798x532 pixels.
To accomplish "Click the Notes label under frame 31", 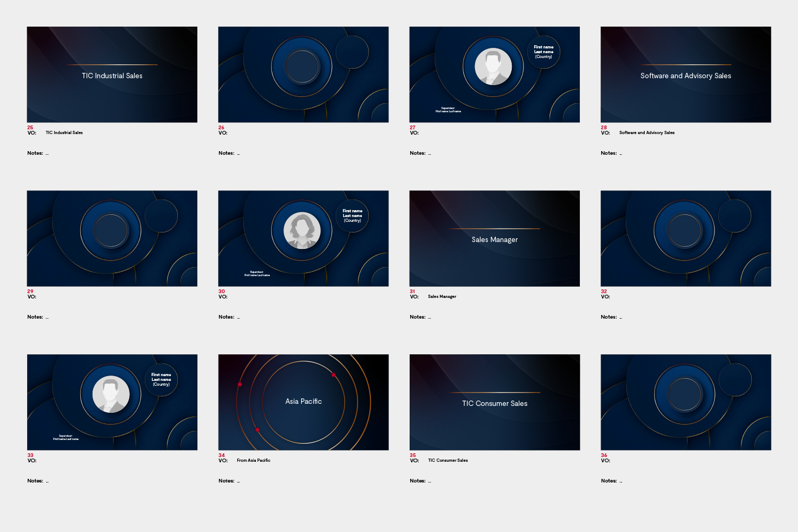I will (x=418, y=317).
